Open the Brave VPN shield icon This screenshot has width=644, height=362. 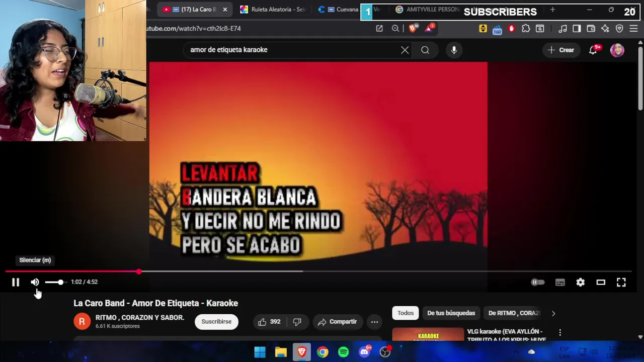(619, 29)
